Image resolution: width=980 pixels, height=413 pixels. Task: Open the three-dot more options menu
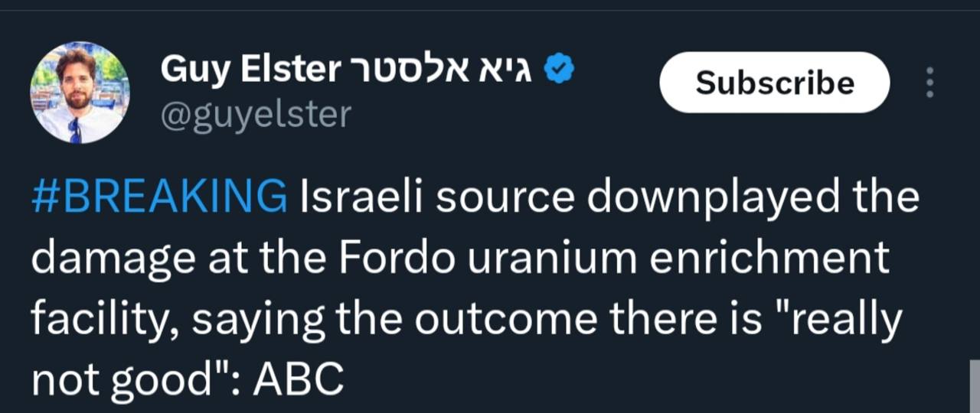click(x=929, y=83)
